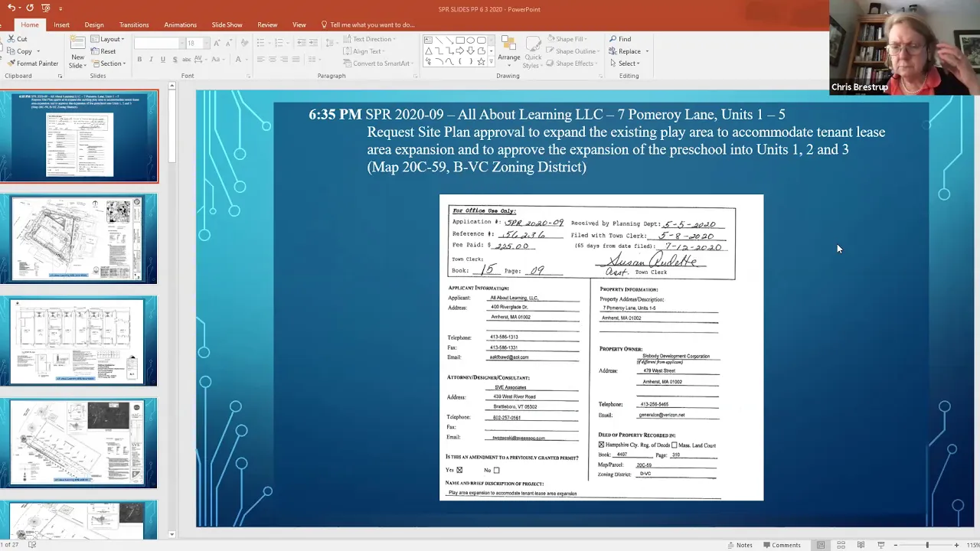
Task: Decrease font size with the smaller A
Action: point(229,43)
